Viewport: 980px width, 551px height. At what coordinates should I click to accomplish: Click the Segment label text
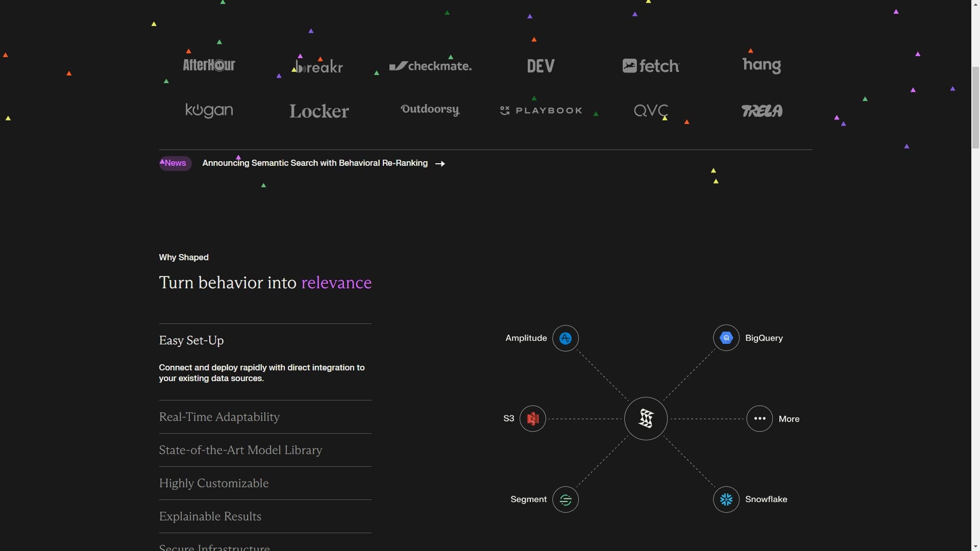(528, 499)
